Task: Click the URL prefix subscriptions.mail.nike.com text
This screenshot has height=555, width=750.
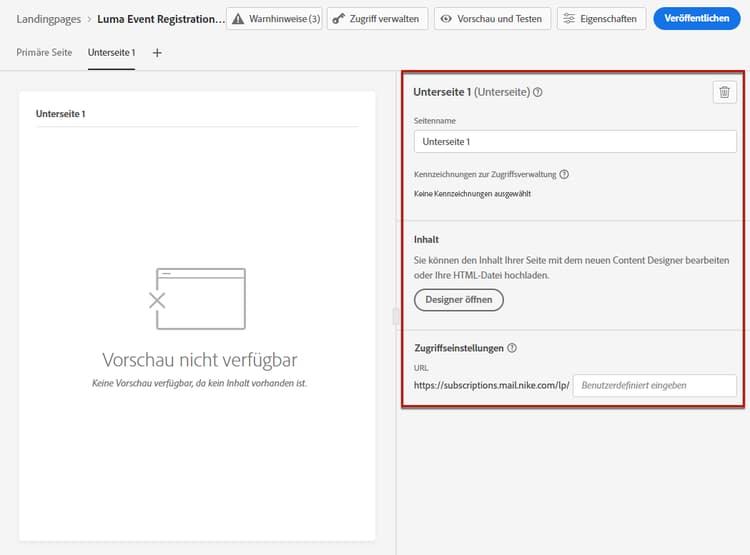Action: click(491, 385)
